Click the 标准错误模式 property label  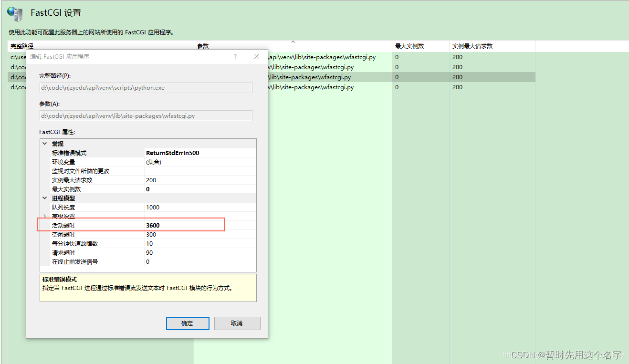coord(69,153)
